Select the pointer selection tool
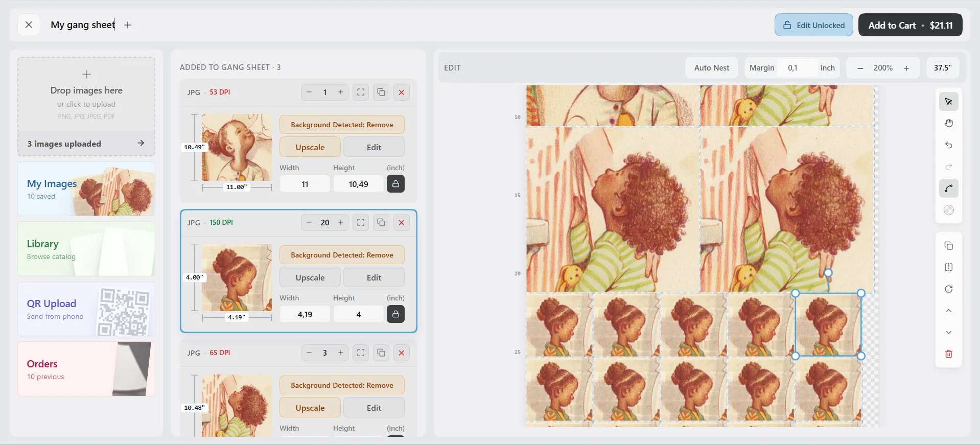This screenshot has width=980, height=445. click(949, 102)
